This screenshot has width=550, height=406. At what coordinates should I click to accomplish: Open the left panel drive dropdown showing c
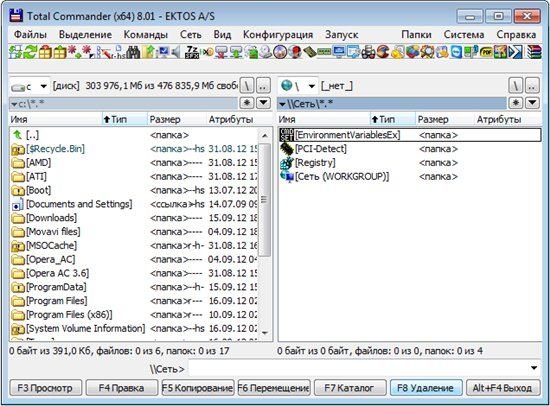tap(29, 86)
